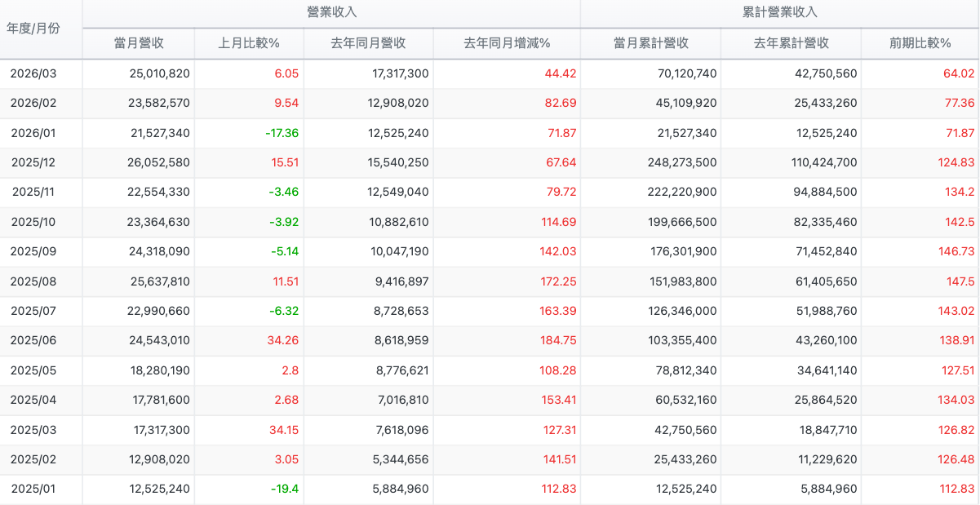This screenshot has width=980, height=505.
Task: Click the 去年累計營收 column header
Action: (791, 43)
